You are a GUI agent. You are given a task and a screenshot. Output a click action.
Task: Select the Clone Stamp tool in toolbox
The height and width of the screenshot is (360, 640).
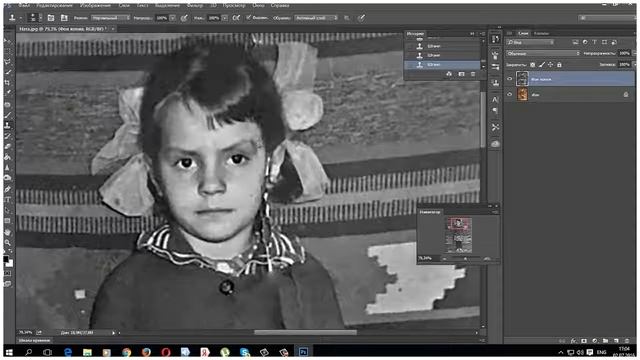pyautogui.click(x=7, y=125)
